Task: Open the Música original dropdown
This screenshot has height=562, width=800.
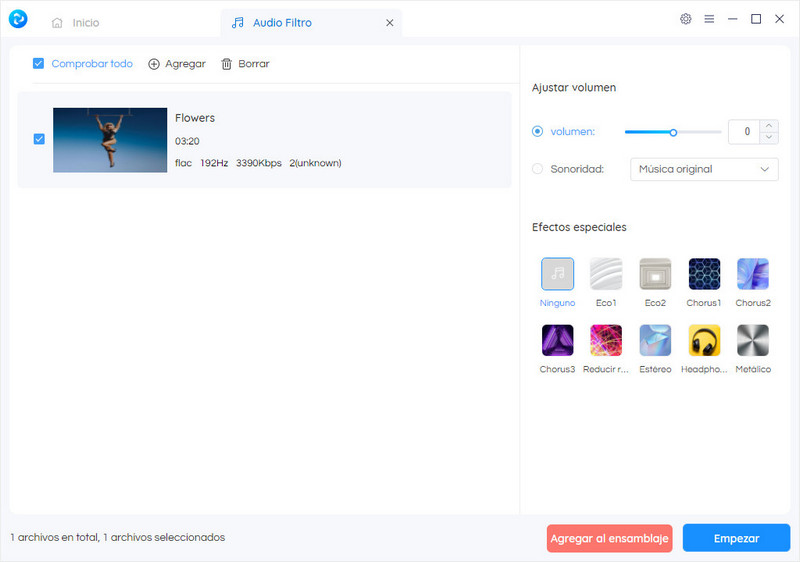Action: coord(704,169)
